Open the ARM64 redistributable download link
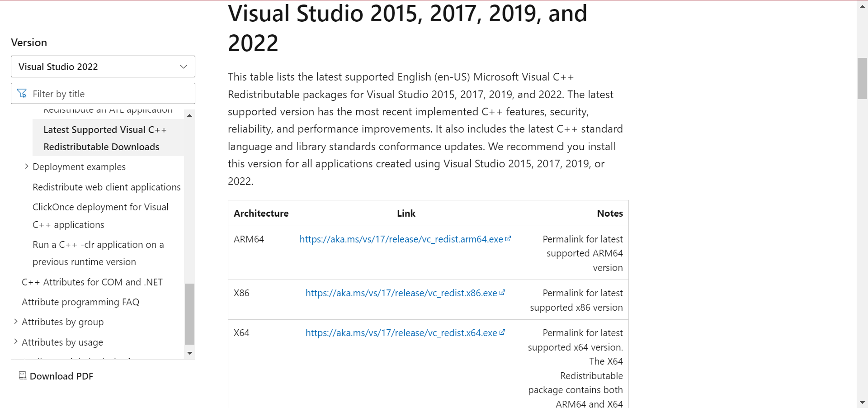The image size is (868, 408). [401, 239]
